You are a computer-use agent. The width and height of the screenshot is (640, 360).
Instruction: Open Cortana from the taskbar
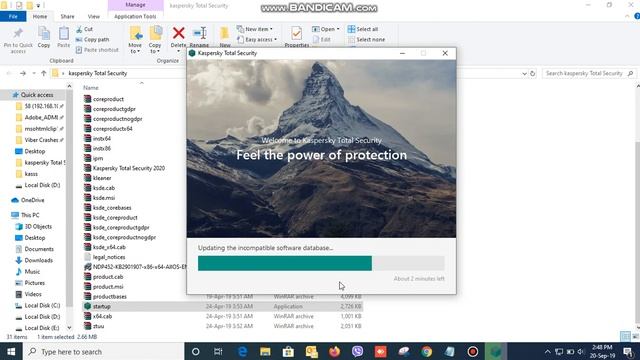point(196,351)
